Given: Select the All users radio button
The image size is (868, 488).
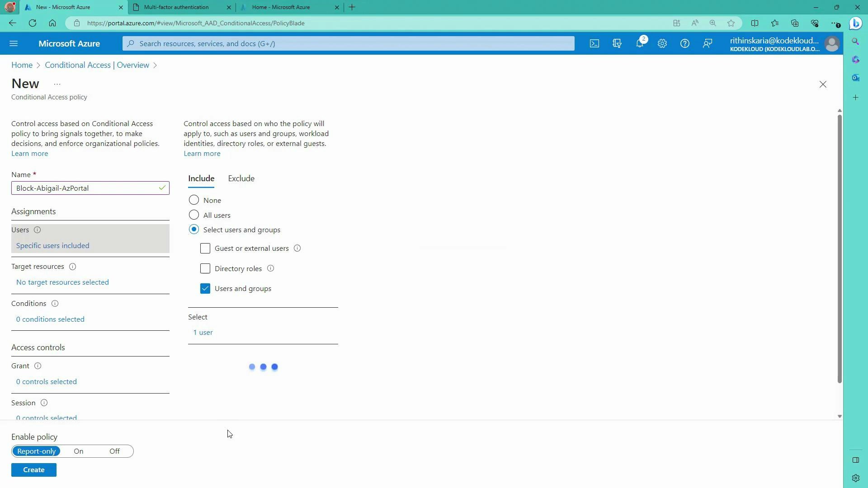Looking at the screenshot, I should tap(194, 215).
